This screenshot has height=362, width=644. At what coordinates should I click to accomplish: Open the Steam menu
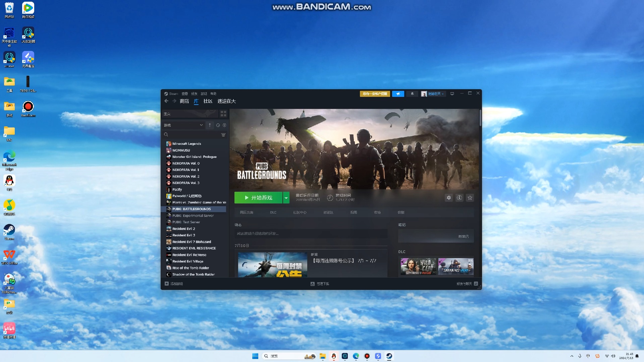[174, 94]
